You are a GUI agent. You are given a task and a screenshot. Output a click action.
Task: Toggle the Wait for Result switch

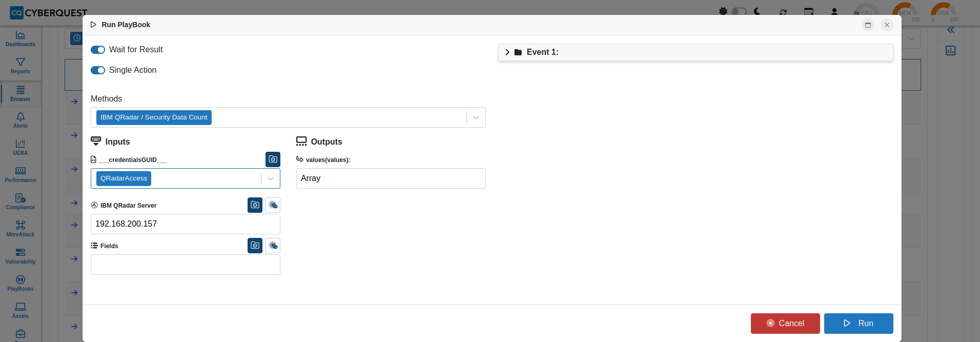(x=98, y=50)
